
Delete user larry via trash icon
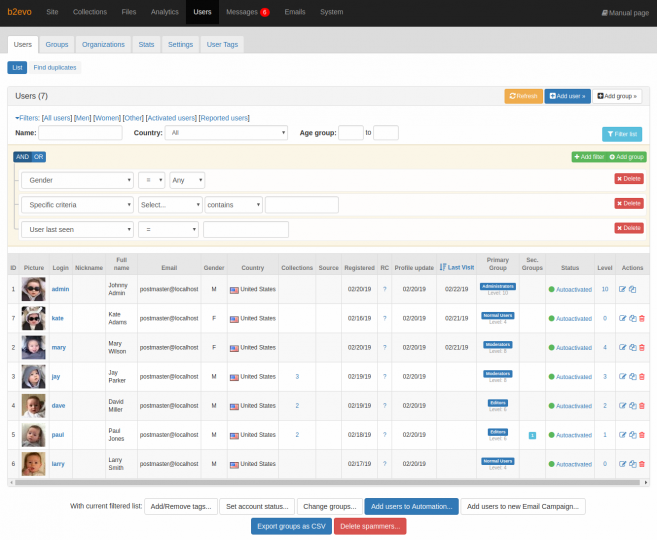pos(641,464)
